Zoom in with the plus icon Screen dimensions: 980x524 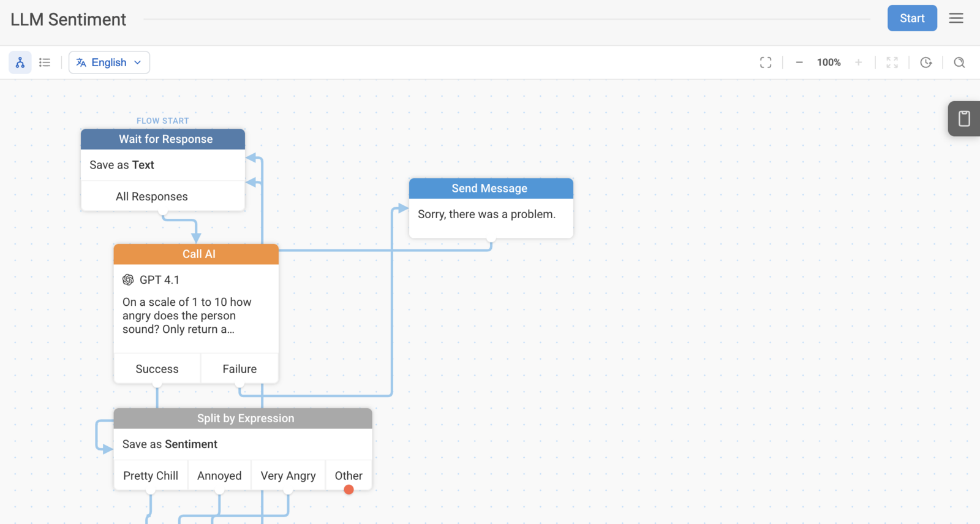tap(859, 63)
